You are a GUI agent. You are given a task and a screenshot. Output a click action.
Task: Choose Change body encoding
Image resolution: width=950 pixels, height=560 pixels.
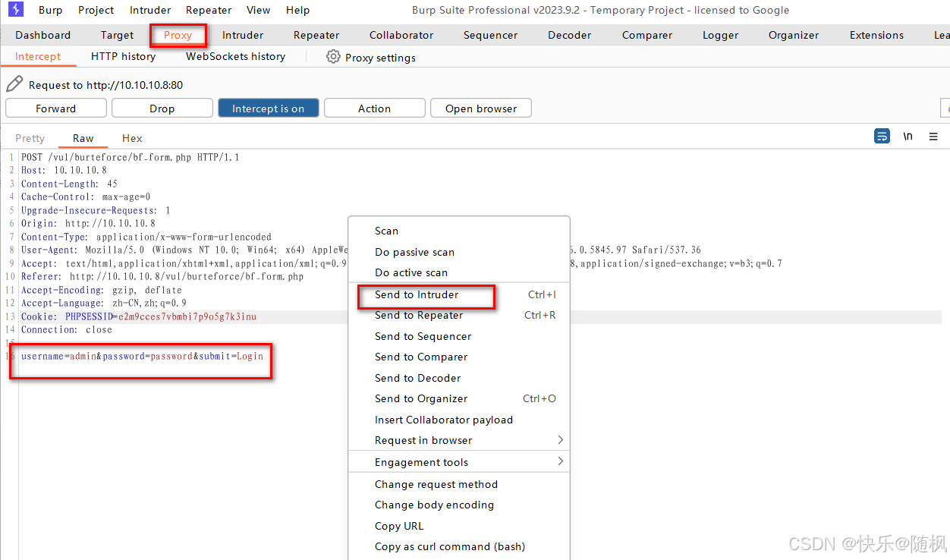tap(459, 505)
